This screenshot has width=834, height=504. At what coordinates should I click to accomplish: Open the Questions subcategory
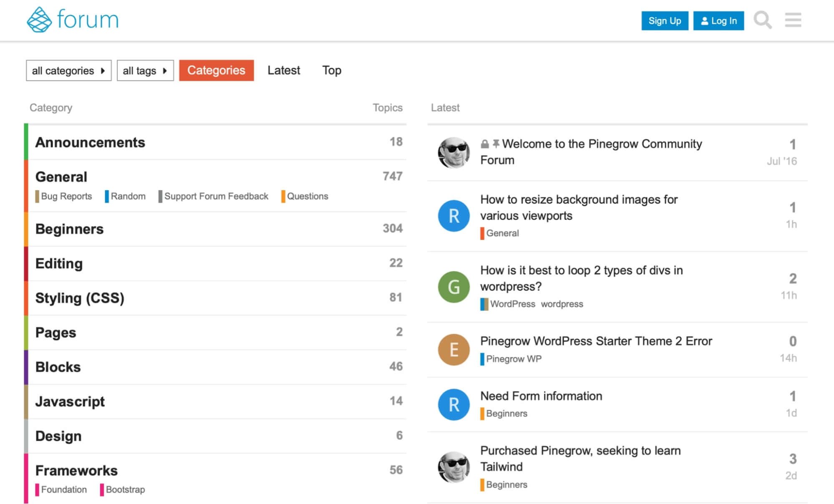[x=305, y=196]
